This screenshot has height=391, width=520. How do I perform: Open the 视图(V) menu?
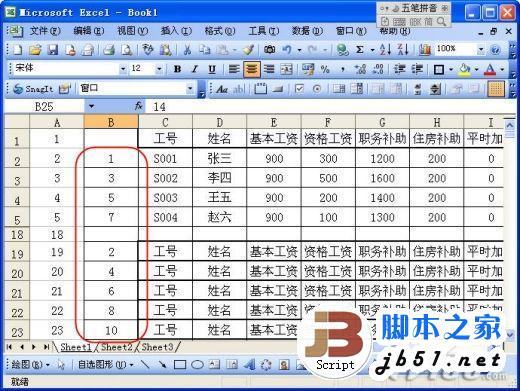click(x=132, y=31)
